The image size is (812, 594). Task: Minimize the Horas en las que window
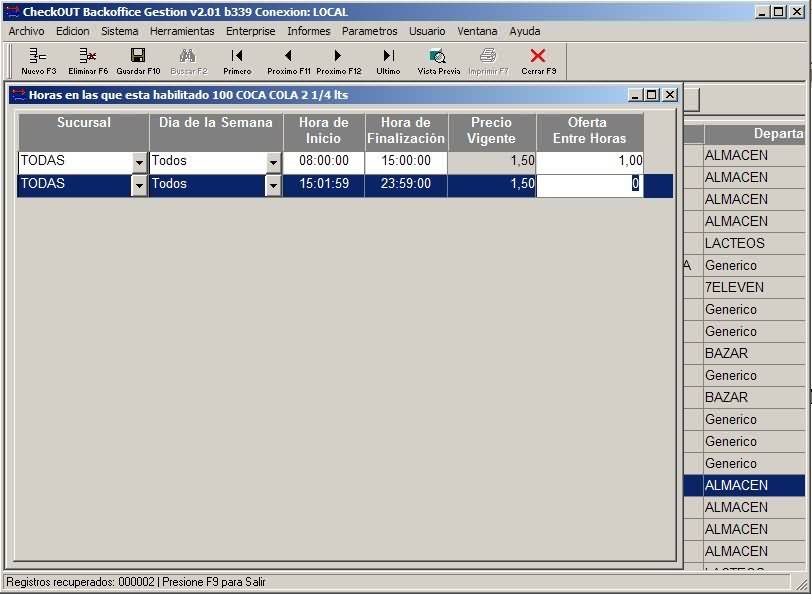tap(635, 95)
